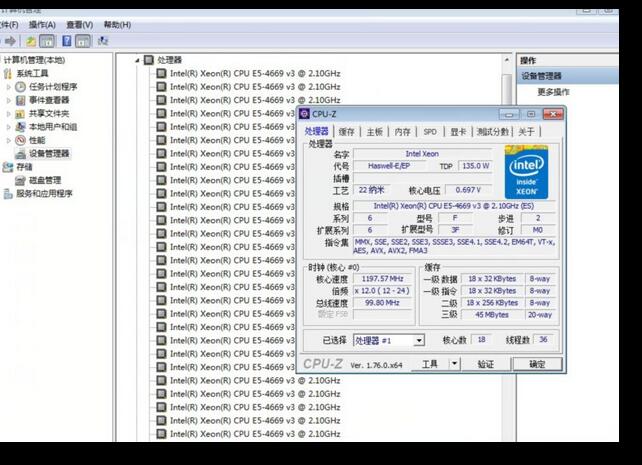The image size is (642, 465).
Task: Select 系统工具 in the console tree
Action: [x=32, y=74]
